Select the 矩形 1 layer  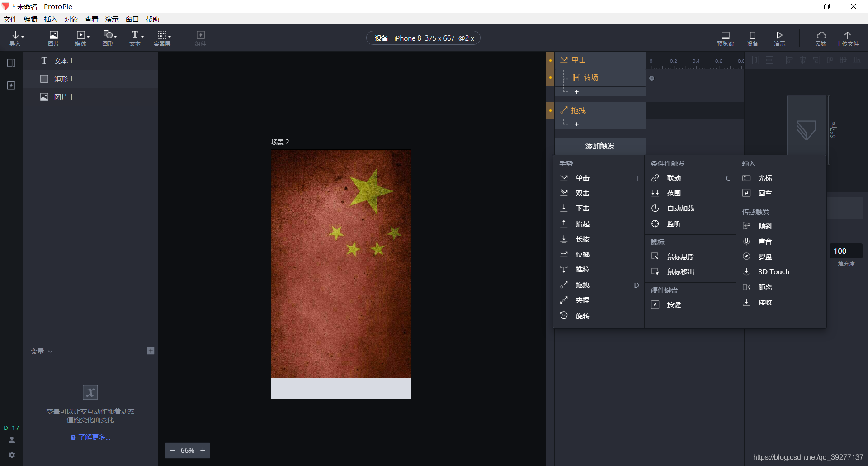point(90,79)
